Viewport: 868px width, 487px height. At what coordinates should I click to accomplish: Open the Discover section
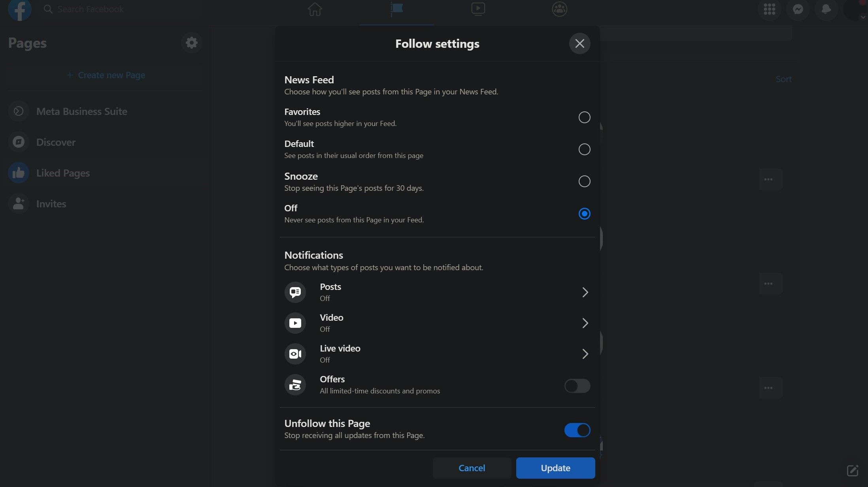point(56,142)
